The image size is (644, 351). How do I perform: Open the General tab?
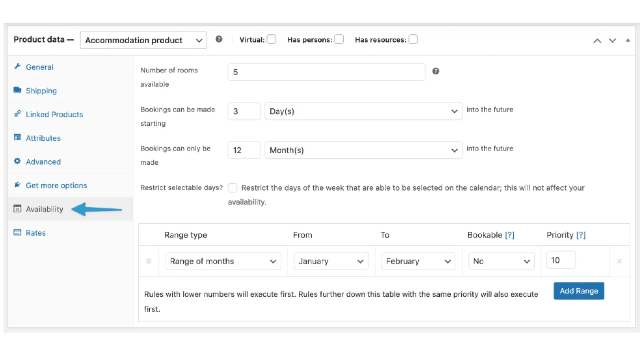pyautogui.click(x=71, y=67)
